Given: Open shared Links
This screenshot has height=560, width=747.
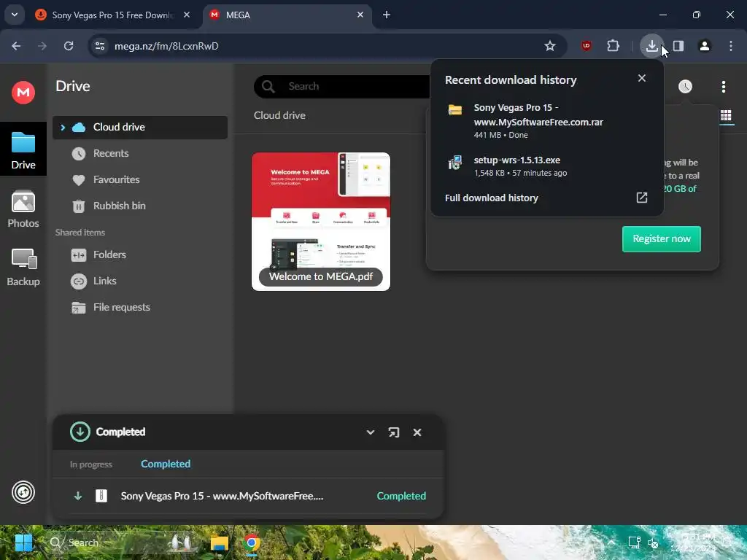Looking at the screenshot, I should pyautogui.click(x=104, y=281).
